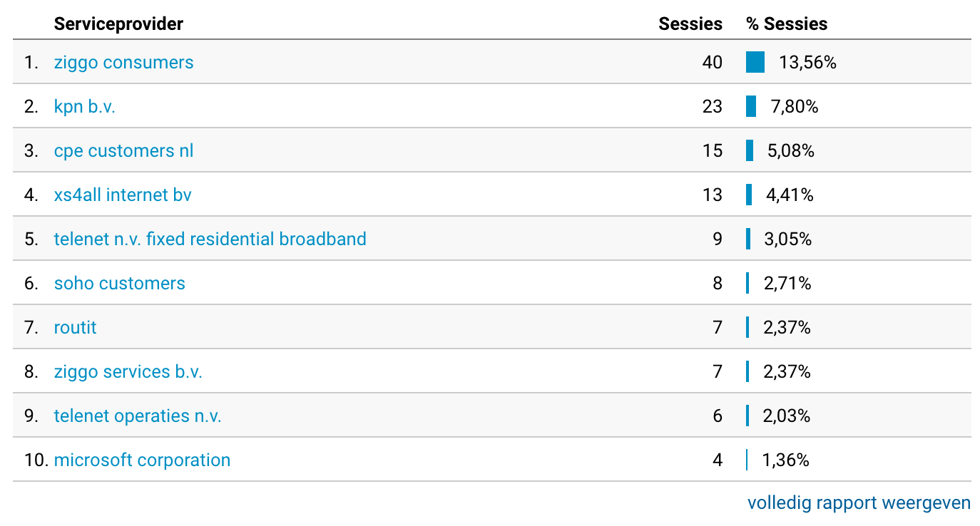
Task: Open telenet operaties n.v. entry
Action: pyautogui.click(x=138, y=416)
